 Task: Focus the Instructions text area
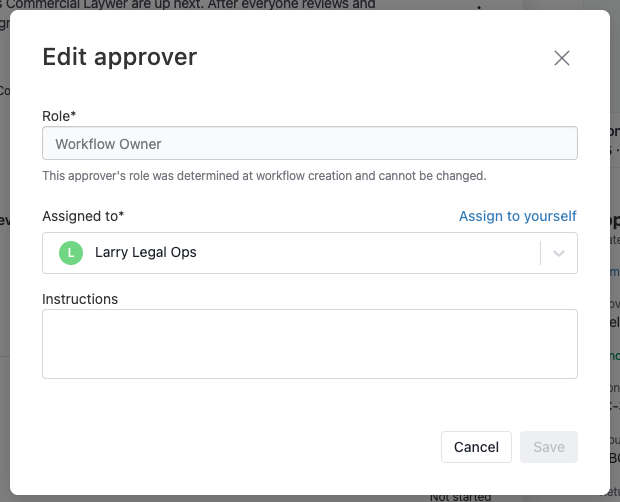point(310,344)
